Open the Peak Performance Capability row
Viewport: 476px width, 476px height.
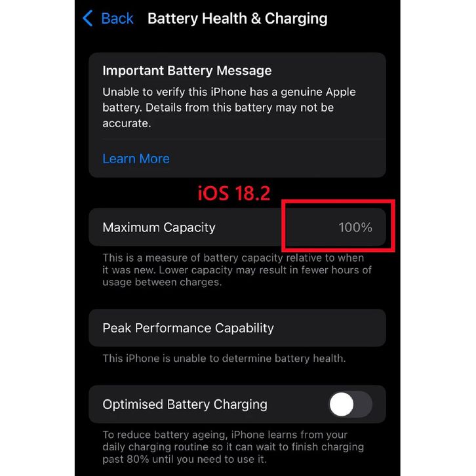click(x=237, y=328)
